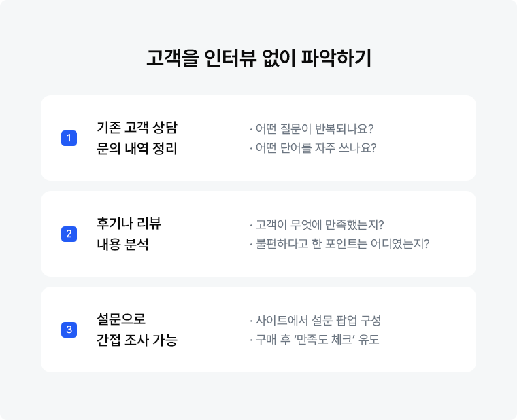Screen dimensions: 517x420
Task: Select bullet 어떤 단어를 자주 쓰나요?
Action: click(313, 148)
